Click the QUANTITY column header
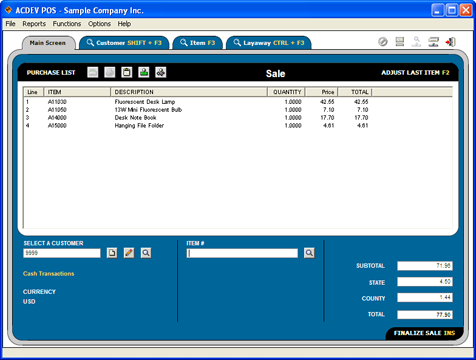 pyautogui.click(x=286, y=92)
